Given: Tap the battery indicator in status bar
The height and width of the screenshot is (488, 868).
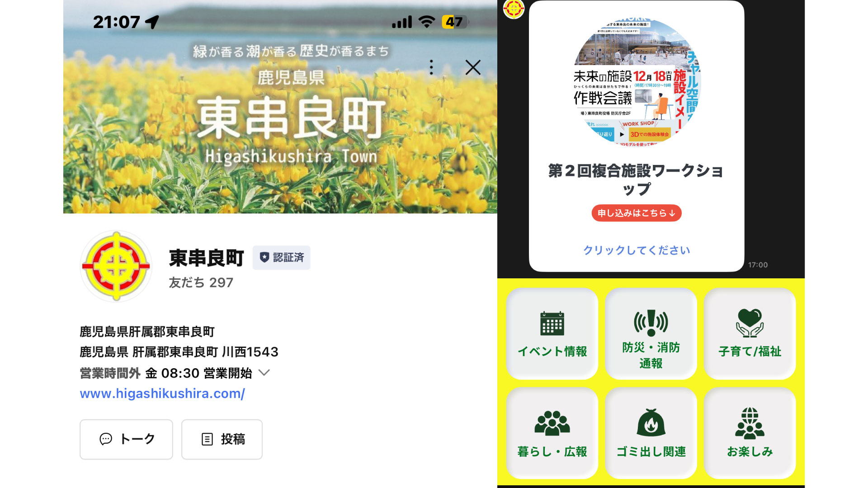Looking at the screenshot, I should pos(454,22).
